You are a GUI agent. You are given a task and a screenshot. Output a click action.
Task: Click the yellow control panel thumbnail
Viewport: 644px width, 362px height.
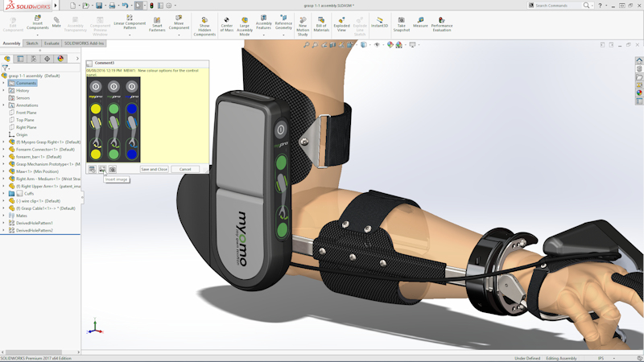[95, 119]
